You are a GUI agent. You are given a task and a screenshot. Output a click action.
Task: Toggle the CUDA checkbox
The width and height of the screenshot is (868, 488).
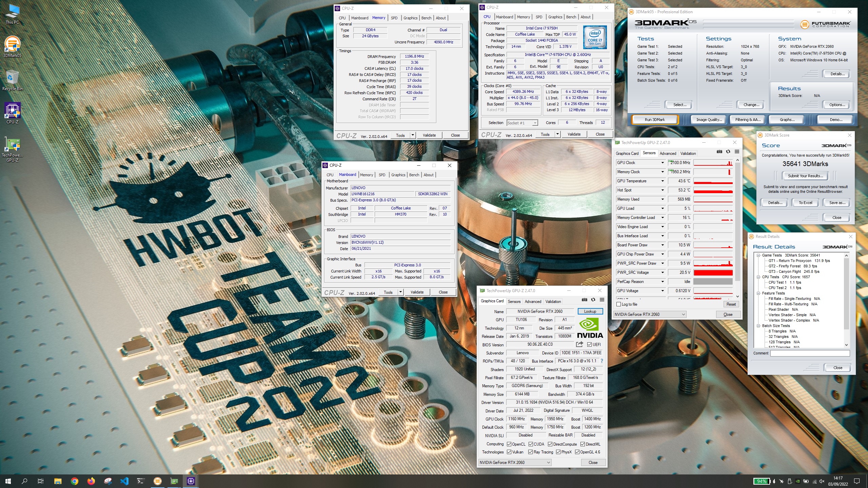[x=531, y=444]
